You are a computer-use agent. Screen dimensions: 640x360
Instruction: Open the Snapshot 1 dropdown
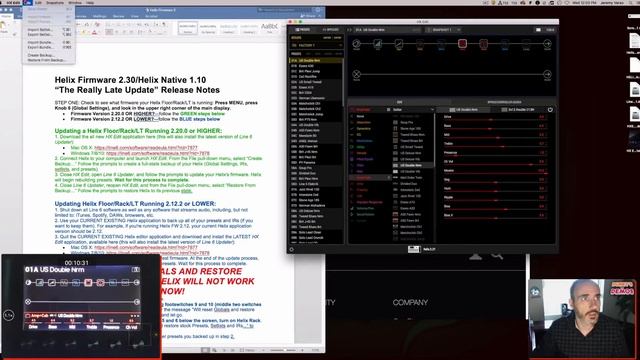[x=443, y=30]
